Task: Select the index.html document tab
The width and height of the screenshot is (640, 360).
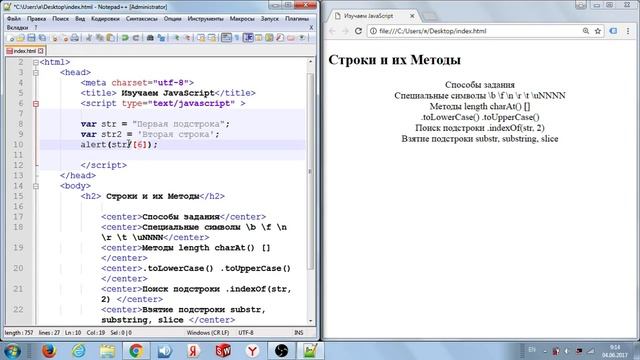Action: [24, 51]
